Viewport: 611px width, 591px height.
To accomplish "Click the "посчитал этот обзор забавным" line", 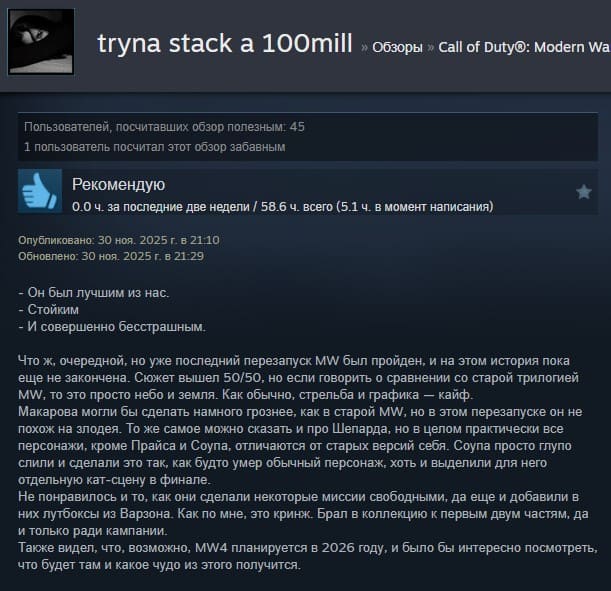I will [x=155, y=147].
